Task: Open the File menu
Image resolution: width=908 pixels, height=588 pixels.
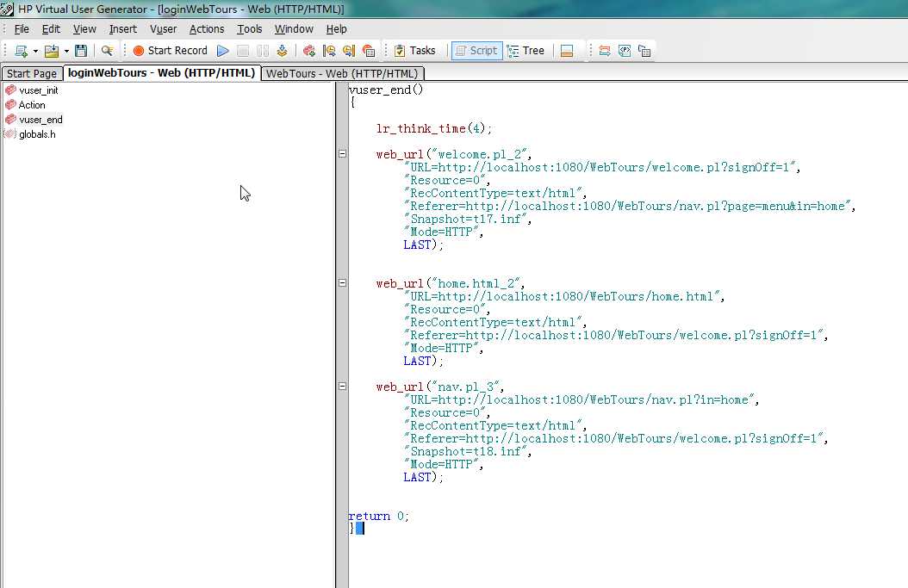Action: (22, 29)
